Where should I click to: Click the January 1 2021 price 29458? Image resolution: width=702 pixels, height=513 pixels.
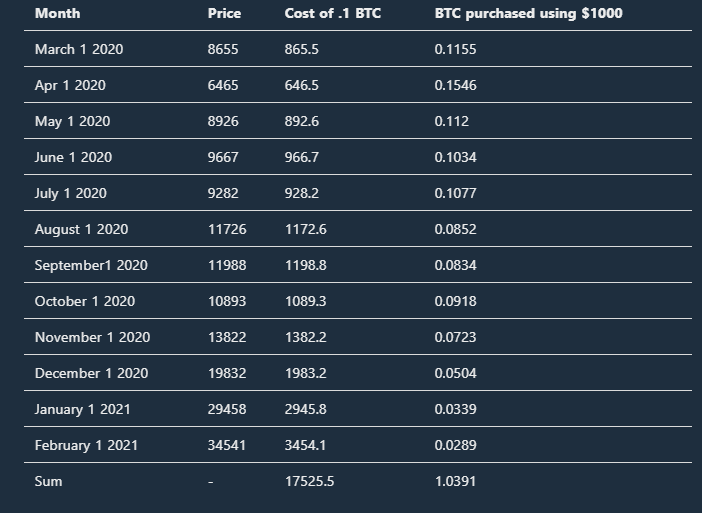227,410
